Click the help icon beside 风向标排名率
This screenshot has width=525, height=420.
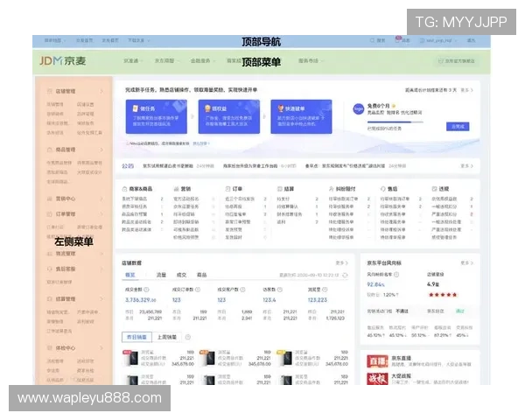[x=396, y=274]
